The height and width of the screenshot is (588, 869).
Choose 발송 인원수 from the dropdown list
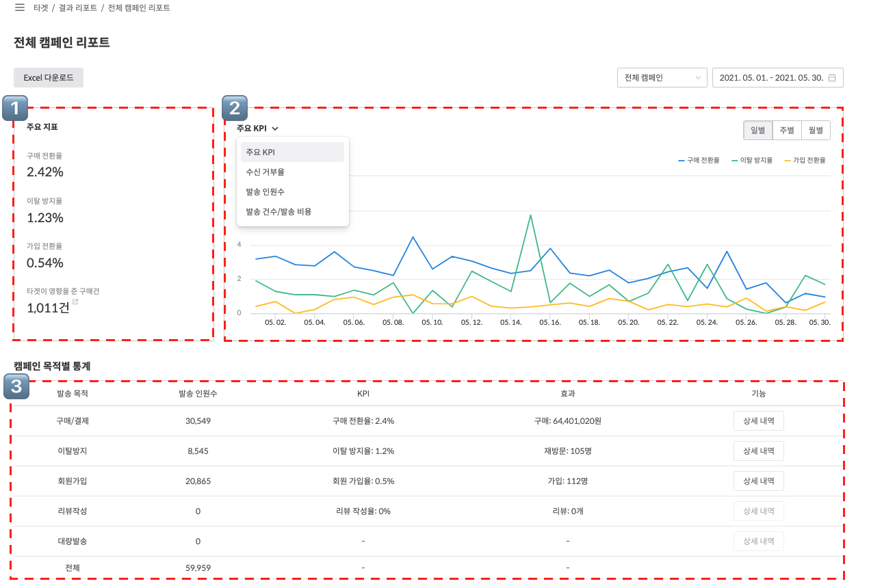point(265,192)
